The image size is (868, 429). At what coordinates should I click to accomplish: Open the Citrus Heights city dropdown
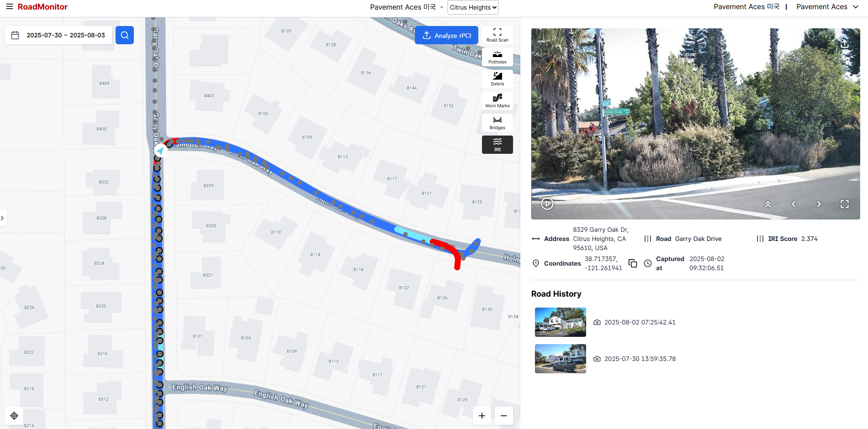tap(473, 7)
